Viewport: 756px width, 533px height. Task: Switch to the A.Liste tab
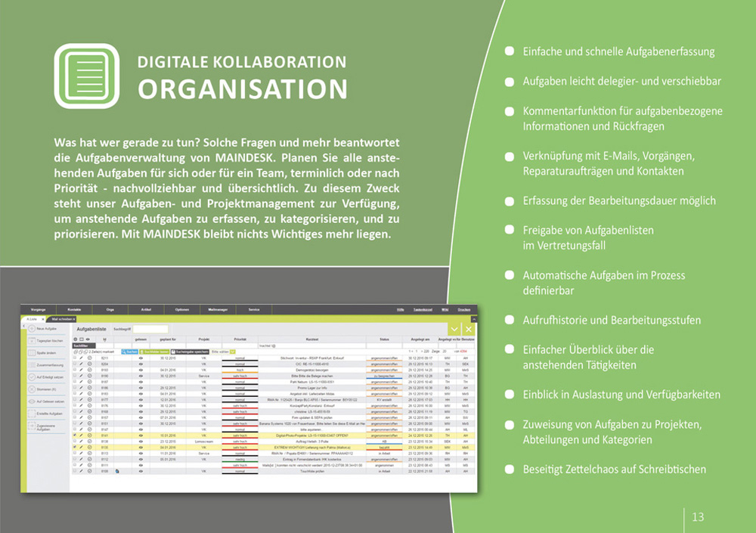tap(32, 319)
